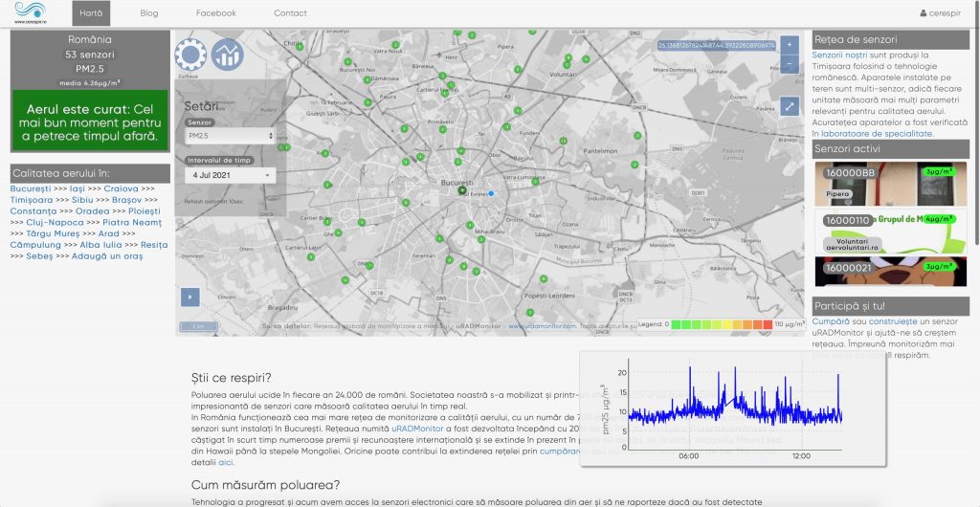Open the Contact menu item
This screenshot has height=507, width=980.
point(291,13)
